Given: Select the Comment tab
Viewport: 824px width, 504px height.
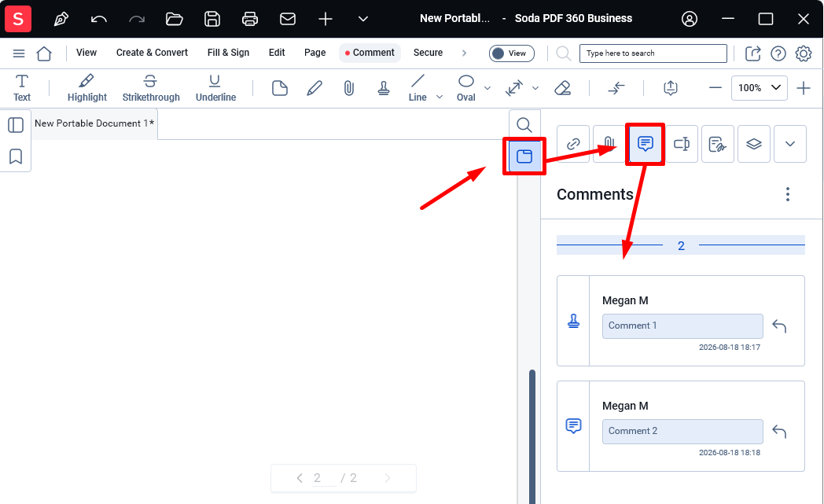Looking at the screenshot, I should (370, 53).
